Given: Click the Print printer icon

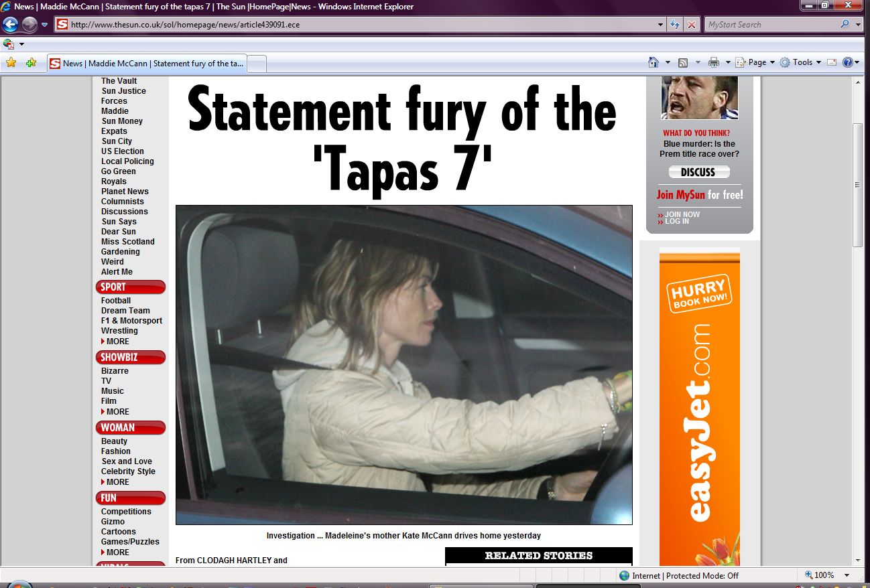Looking at the screenshot, I should click(713, 62).
